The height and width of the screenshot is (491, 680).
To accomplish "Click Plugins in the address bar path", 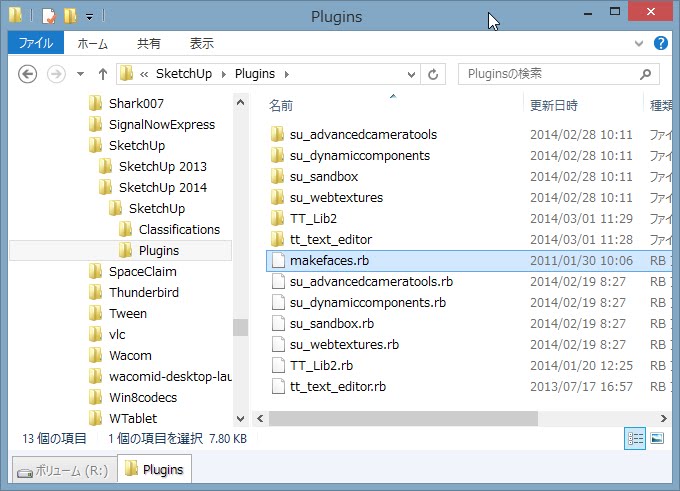I will pos(255,74).
